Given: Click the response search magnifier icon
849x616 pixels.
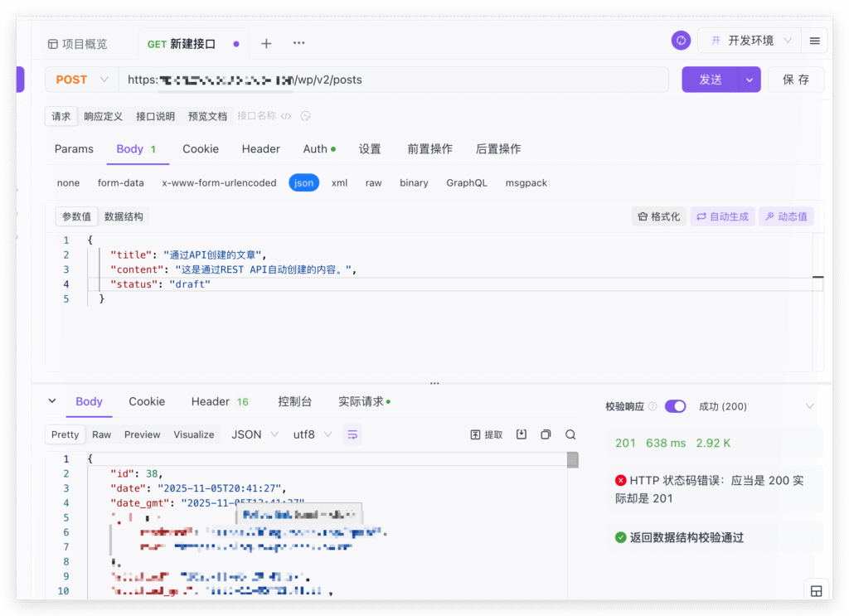Looking at the screenshot, I should click(570, 434).
